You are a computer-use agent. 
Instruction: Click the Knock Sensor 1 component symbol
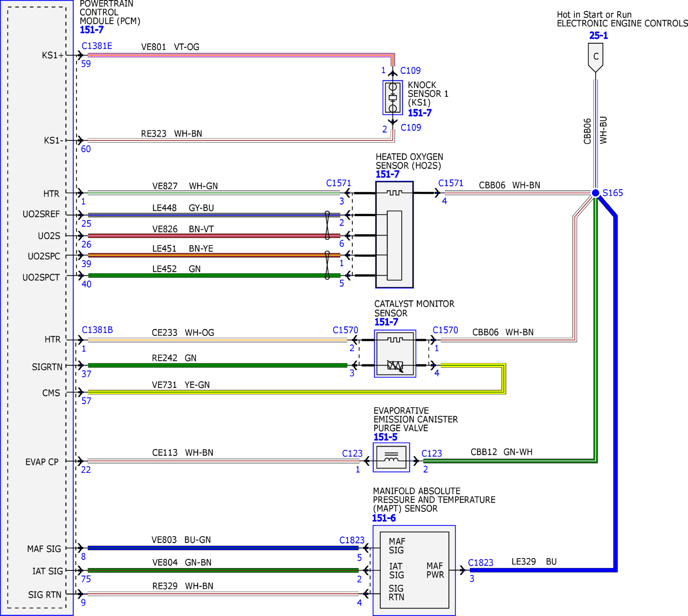tap(392, 98)
